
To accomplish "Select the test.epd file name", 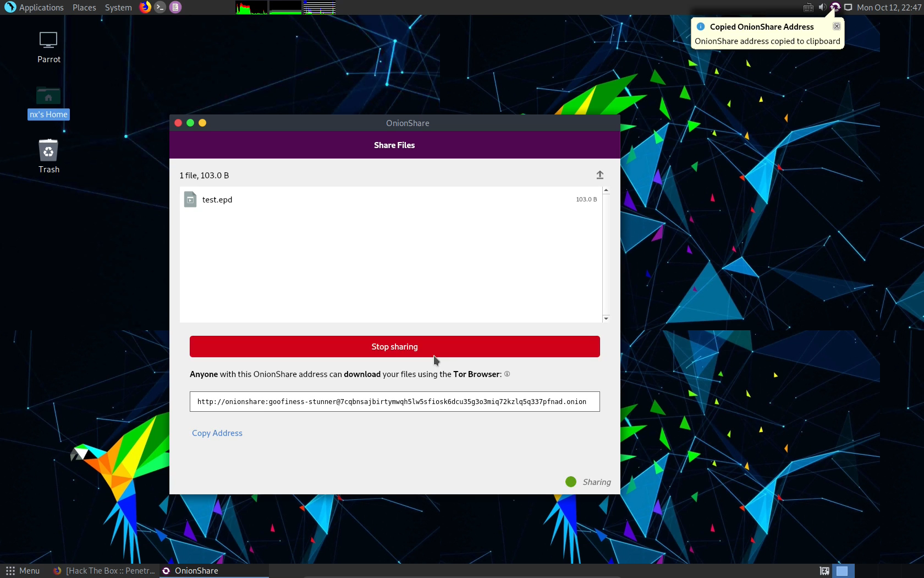I will tap(217, 199).
